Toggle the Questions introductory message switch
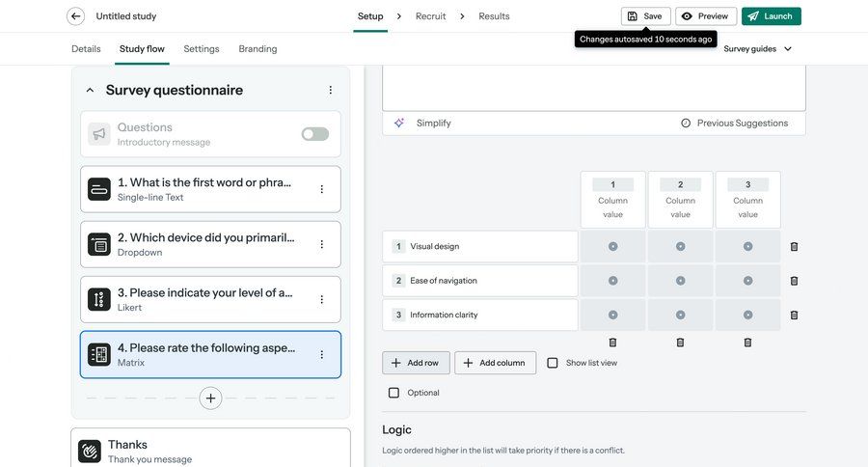 pyautogui.click(x=314, y=134)
